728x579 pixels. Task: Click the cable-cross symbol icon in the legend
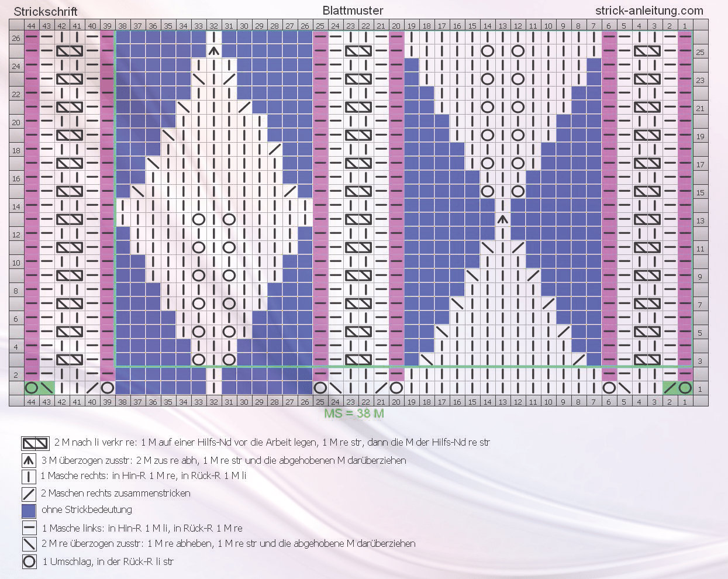[x=35, y=443]
